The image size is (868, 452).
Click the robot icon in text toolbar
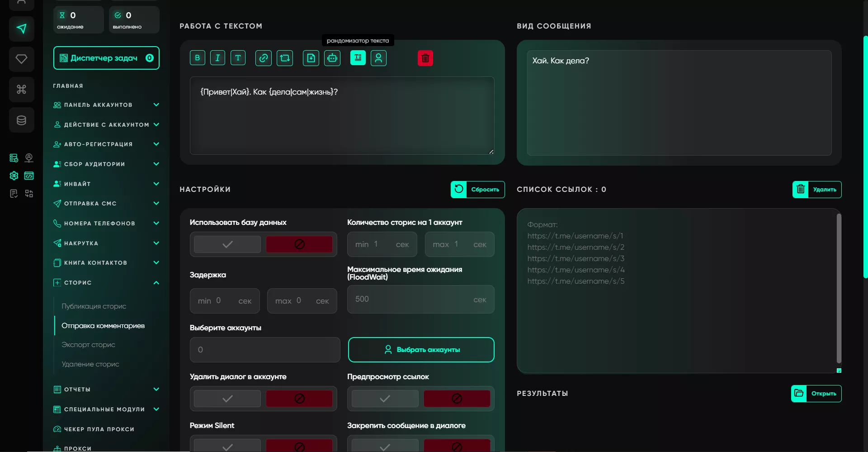332,58
